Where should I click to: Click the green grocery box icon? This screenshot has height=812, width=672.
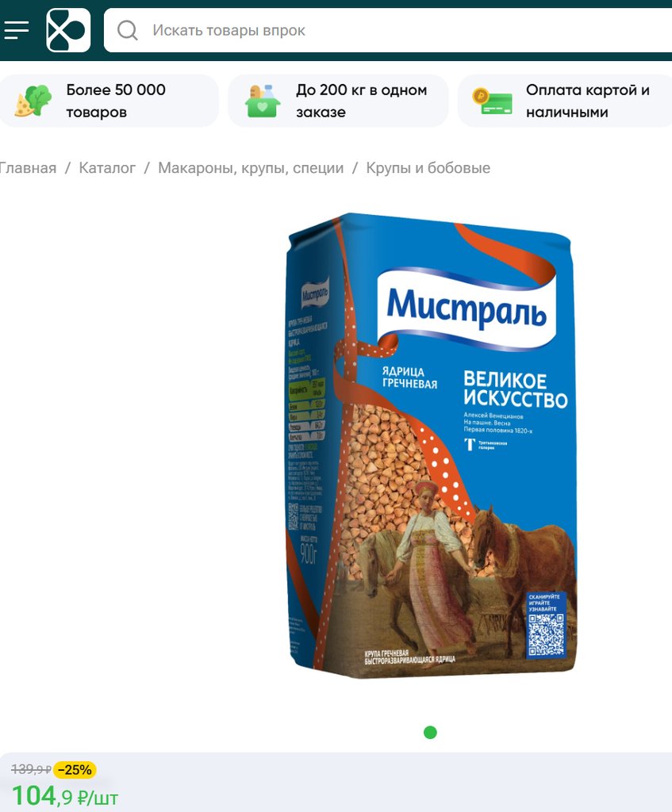[x=263, y=101]
